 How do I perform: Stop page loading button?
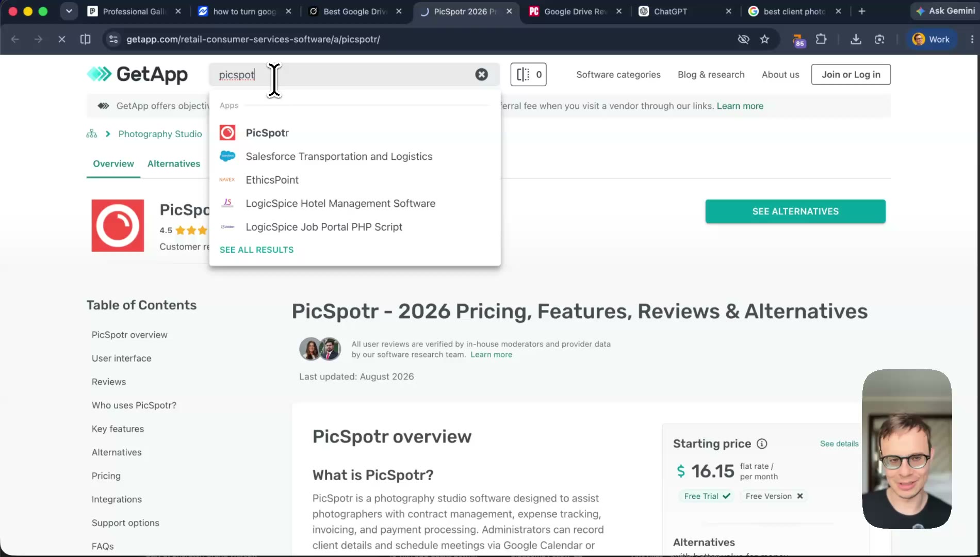pyautogui.click(x=61, y=39)
